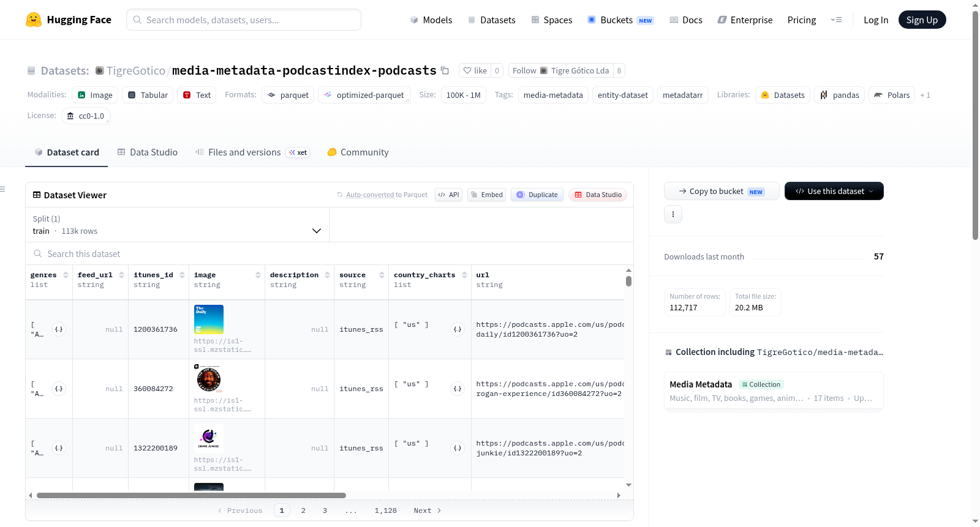Show the +1 more libraries
The width and height of the screenshot is (980, 527).
[x=925, y=95]
